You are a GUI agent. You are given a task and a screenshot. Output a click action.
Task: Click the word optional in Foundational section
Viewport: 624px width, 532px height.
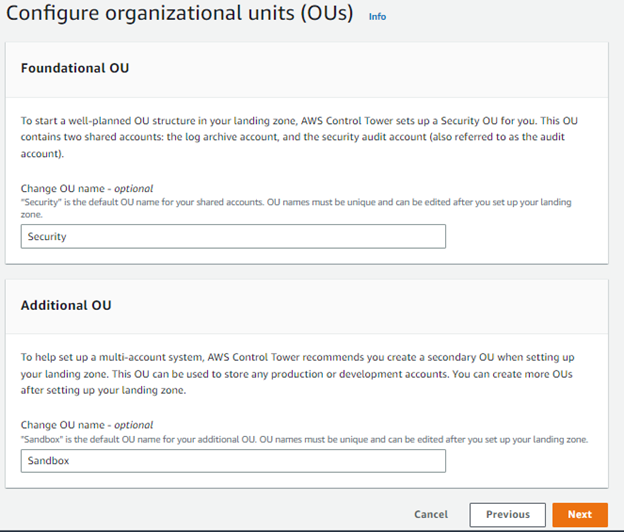click(x=134, y=188)
